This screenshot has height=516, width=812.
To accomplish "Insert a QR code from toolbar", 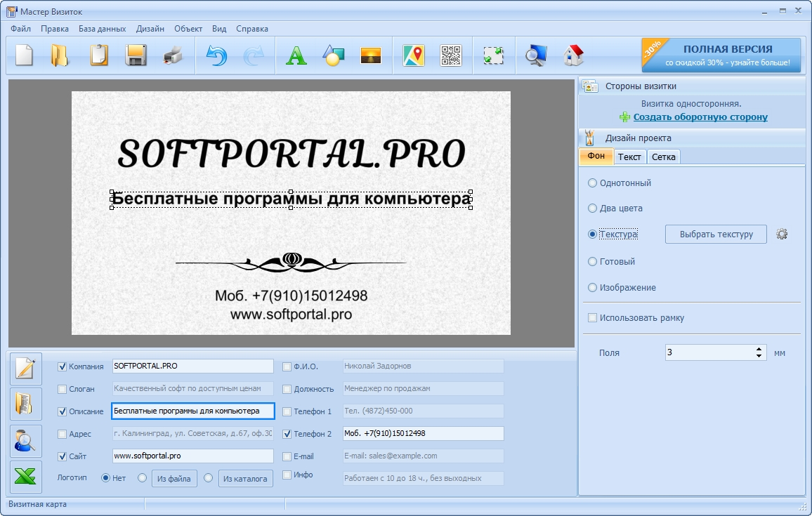I will coord(451,55).
